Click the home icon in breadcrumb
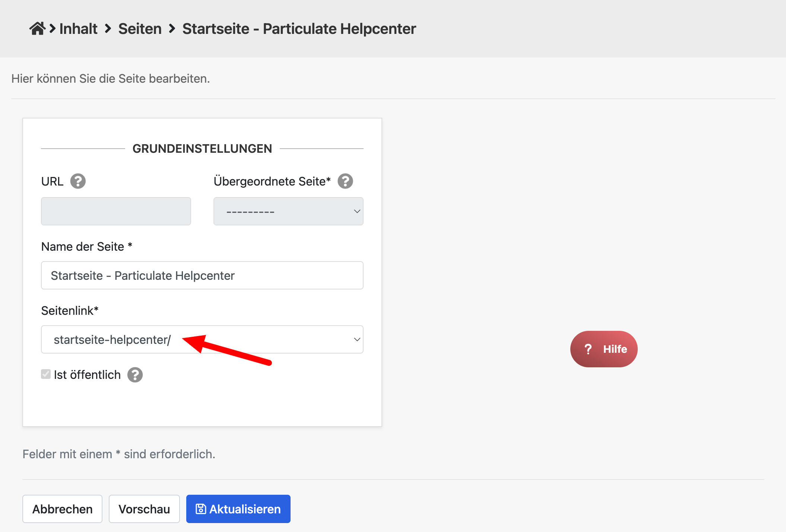786x532 pixels. 37,29
